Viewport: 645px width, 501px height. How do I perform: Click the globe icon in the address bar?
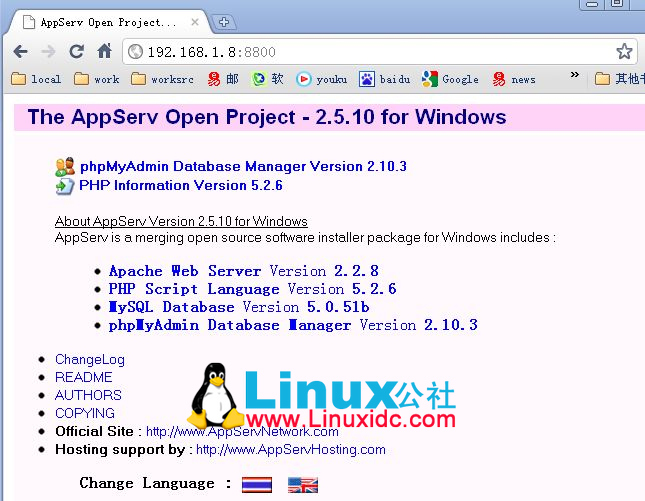(135, 52)
